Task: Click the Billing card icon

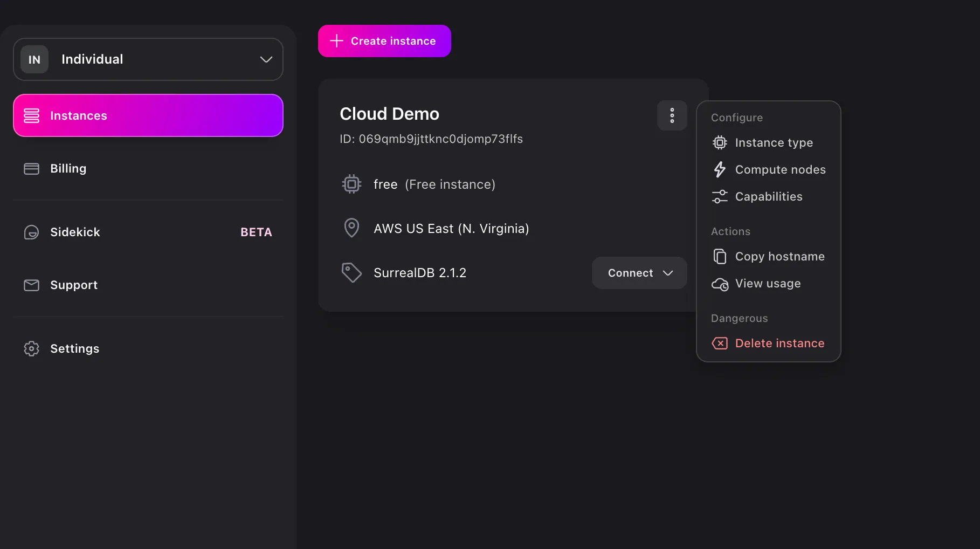Action: point(31,169)
